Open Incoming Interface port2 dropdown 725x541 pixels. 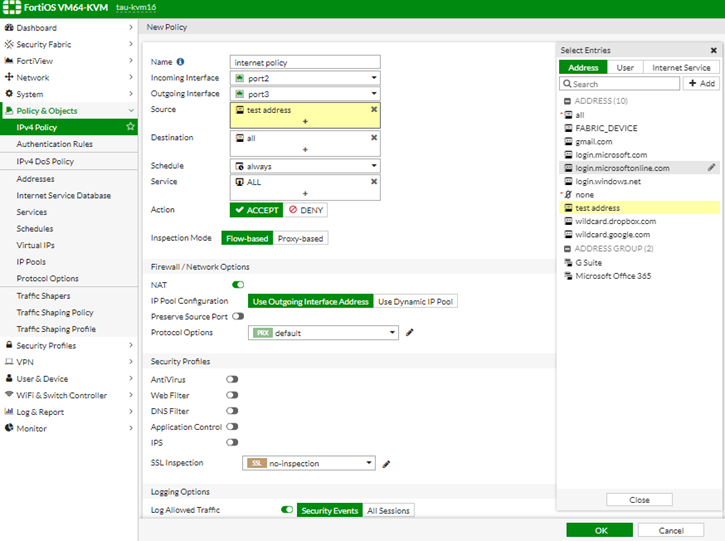pos(305,78)
